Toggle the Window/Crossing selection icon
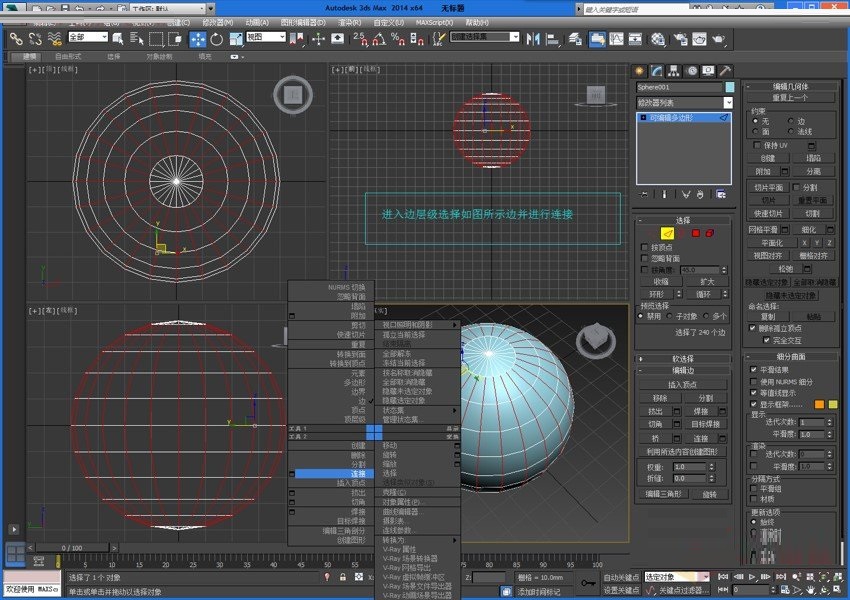The image size is (850, 600). coord(175,39)
